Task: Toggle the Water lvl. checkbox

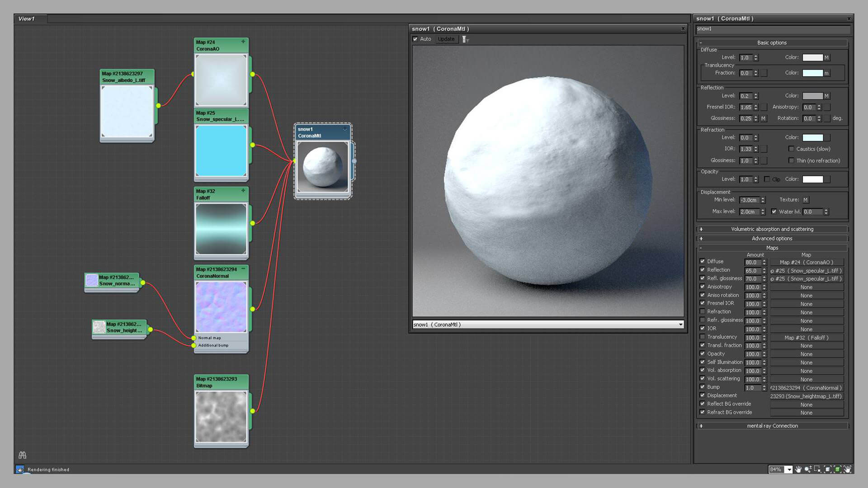Action: 774,211
